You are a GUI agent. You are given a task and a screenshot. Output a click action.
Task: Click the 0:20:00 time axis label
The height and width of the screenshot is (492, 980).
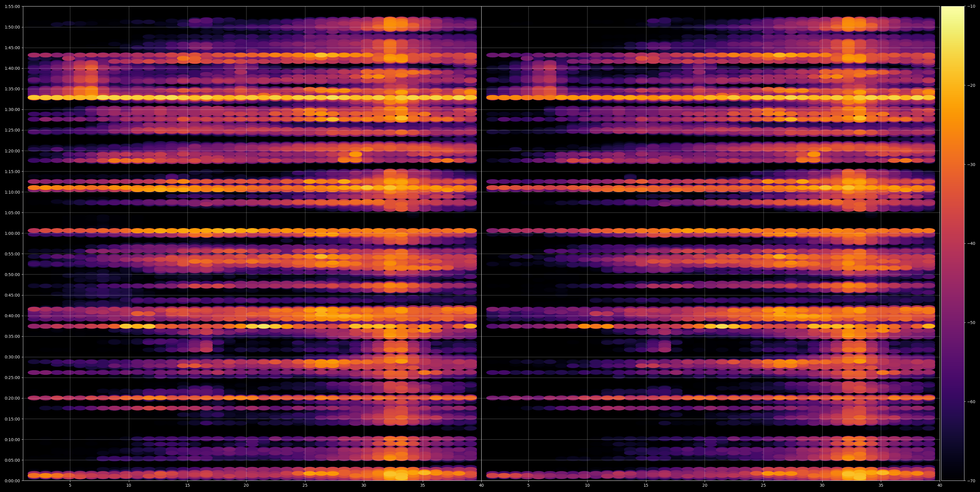[12, 398]
